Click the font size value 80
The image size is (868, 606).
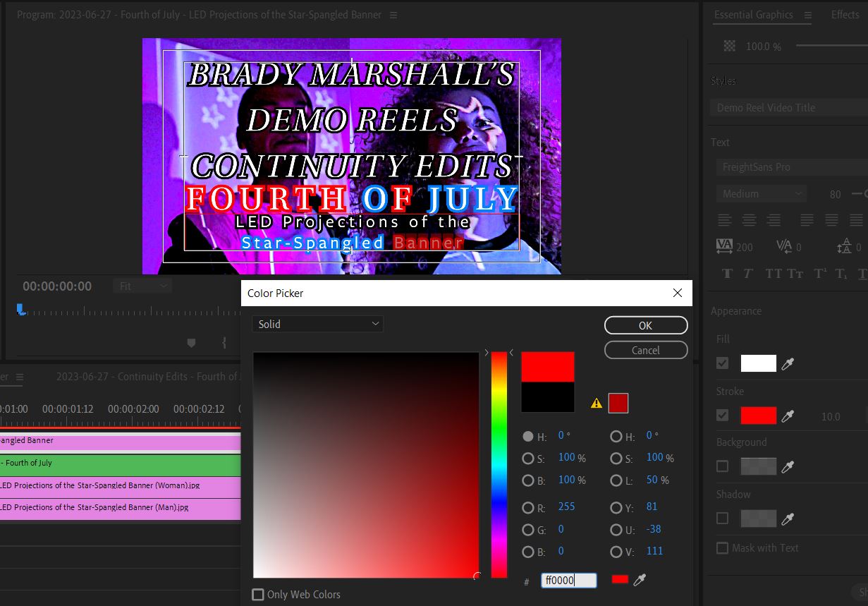836,194
